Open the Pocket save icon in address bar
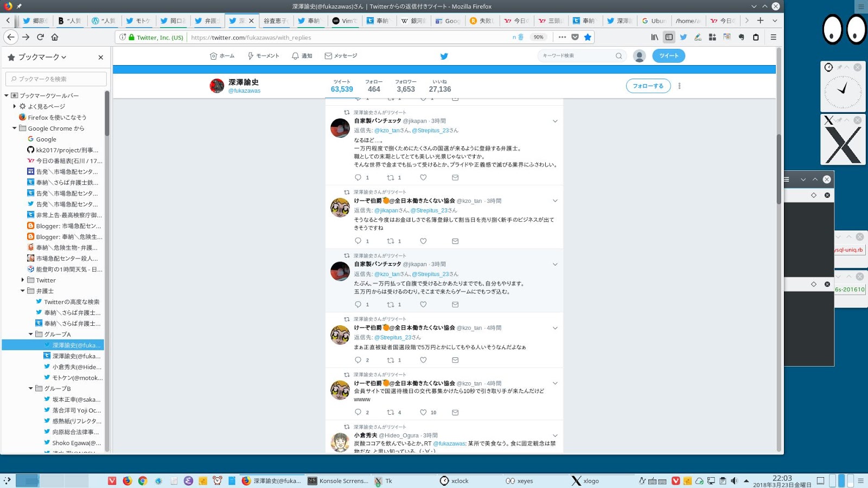 [575, 37]
